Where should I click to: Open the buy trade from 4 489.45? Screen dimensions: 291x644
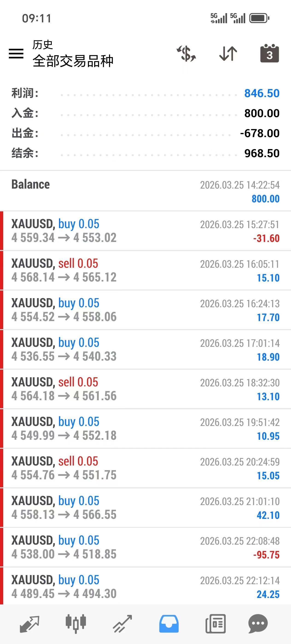145,586
